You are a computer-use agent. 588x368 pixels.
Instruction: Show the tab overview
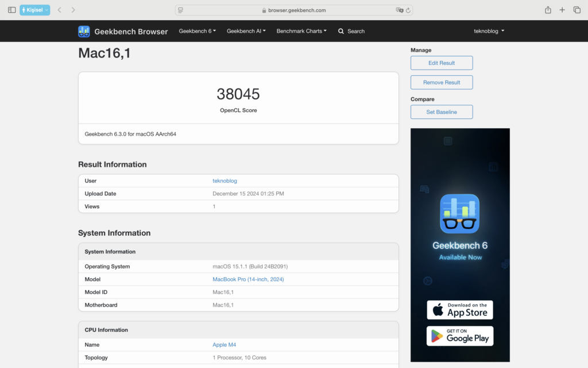pos(577,10)
